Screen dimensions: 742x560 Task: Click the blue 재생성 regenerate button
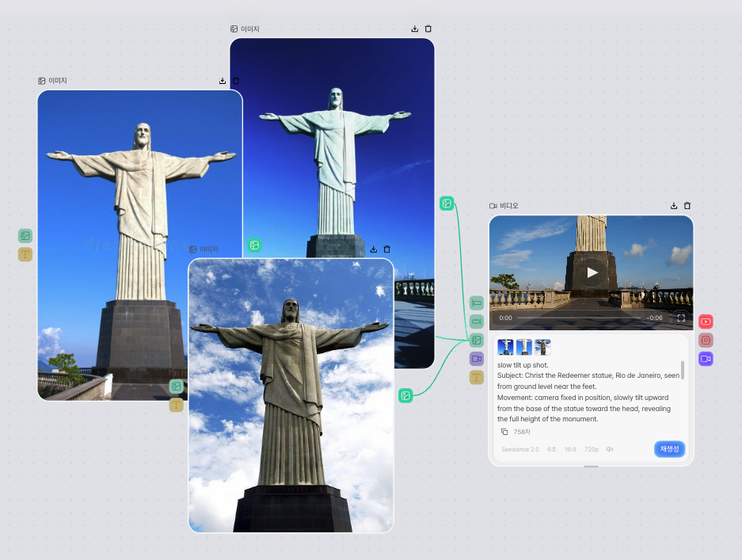point(670,449)
